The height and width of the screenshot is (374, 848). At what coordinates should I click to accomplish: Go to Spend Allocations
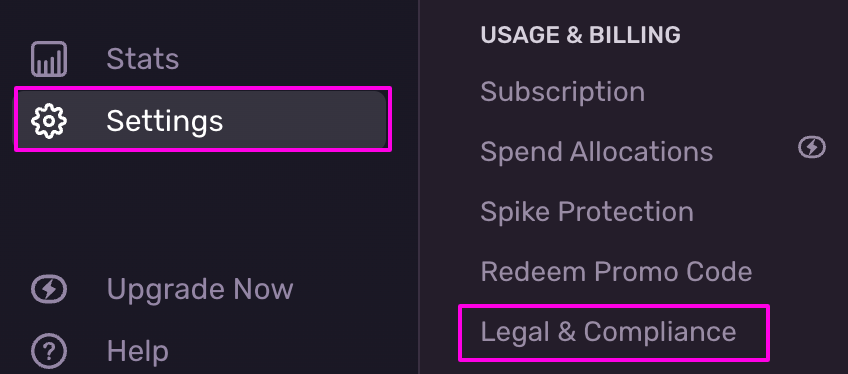pos(597,152)
